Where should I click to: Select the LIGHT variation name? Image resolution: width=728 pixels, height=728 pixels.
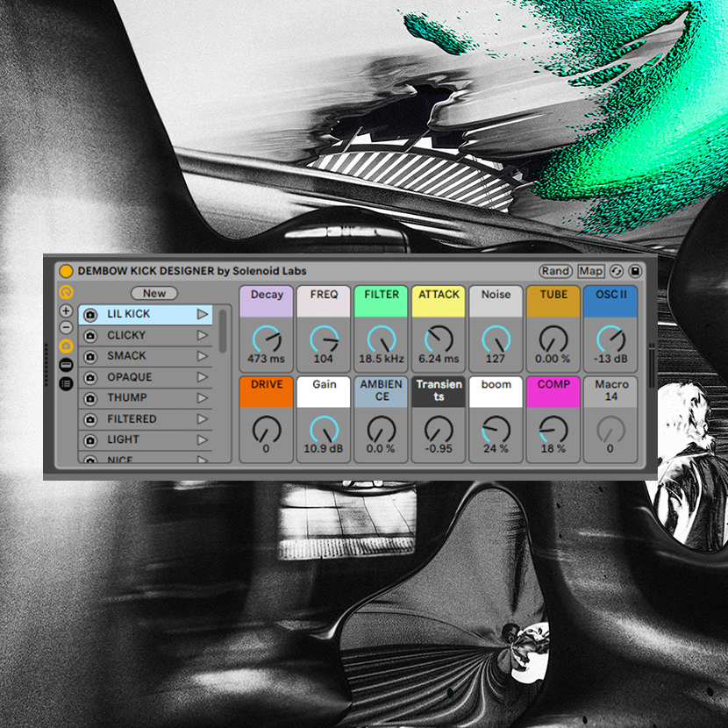(x=123, y=439)
